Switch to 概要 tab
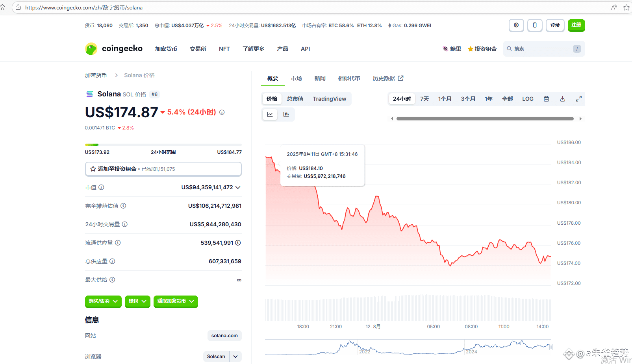The height and width of the screenshot is (364, 632). click(273, 78)
